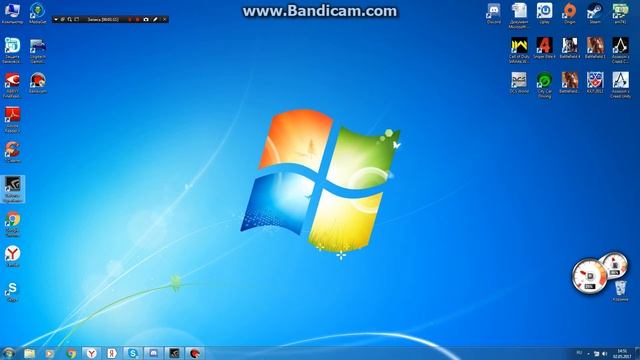This screenshot has width=640, height=360.
Task: Switch to Skype in the taskbar
Action: [x=133, y=353]
